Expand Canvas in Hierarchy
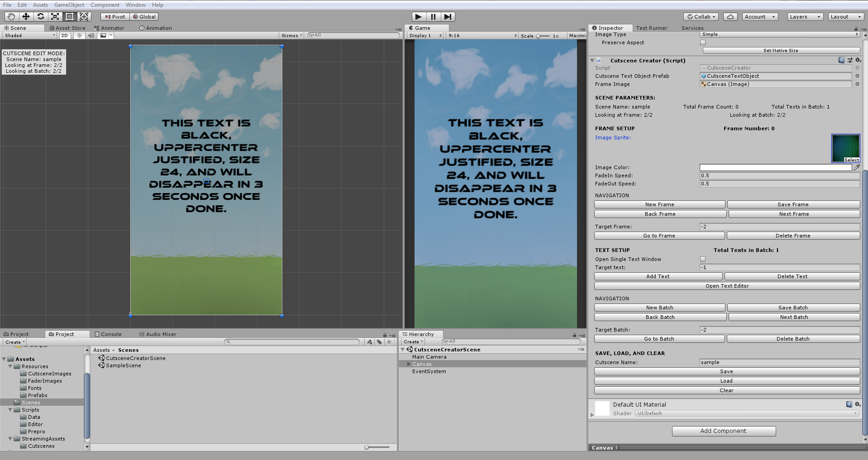This screenshot has height=460, width=868. pos(409,364)
